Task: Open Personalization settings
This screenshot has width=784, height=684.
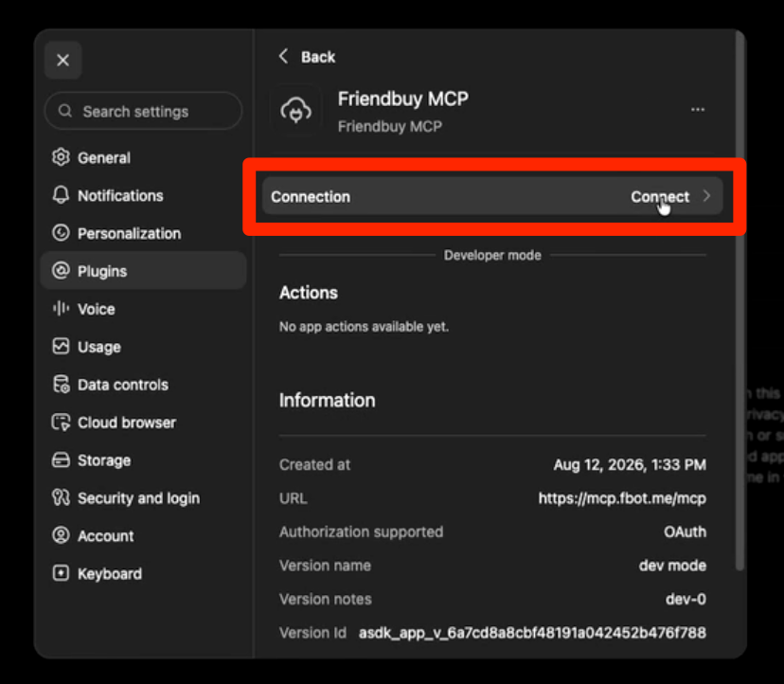Action: click(x=143, y=233)
